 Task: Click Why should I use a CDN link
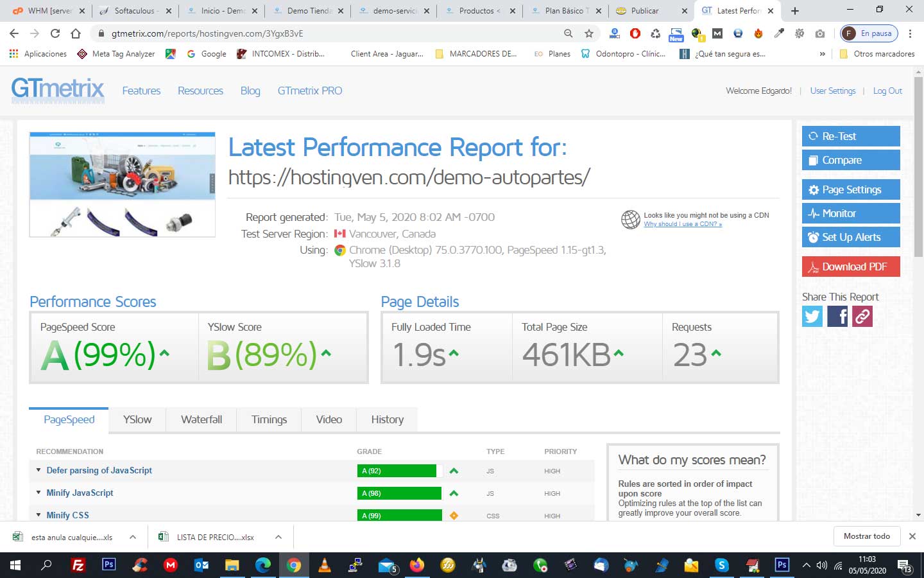[x=683, y=224]
